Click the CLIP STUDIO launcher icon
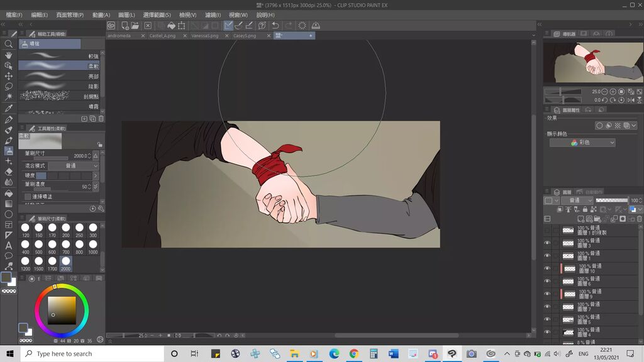Image resolution: width=644 pixels, height=362 pixels. coord(111,25)
